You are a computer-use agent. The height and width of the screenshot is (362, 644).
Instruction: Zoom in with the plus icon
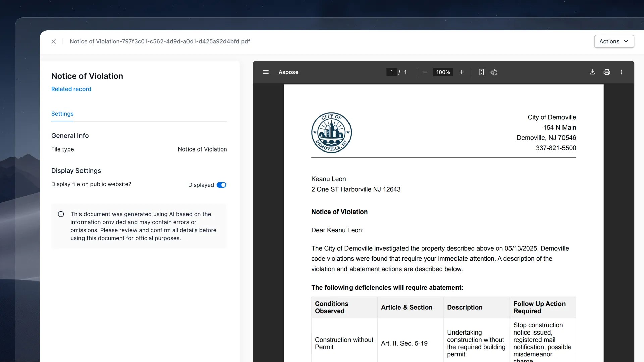pos(461,72)
